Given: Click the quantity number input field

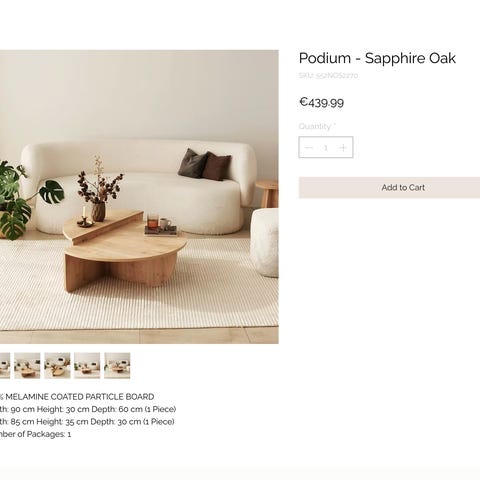Looking at the screenshot, I should tap(326, 147).
